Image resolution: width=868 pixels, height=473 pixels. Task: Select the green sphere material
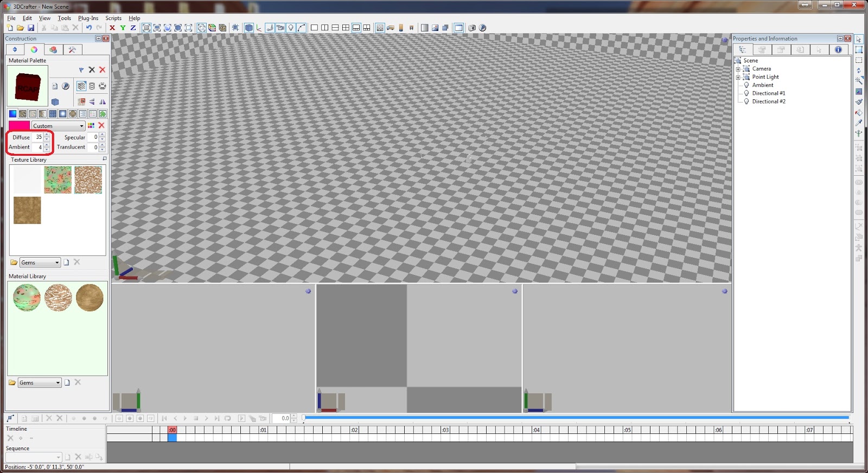coord(27,298)
